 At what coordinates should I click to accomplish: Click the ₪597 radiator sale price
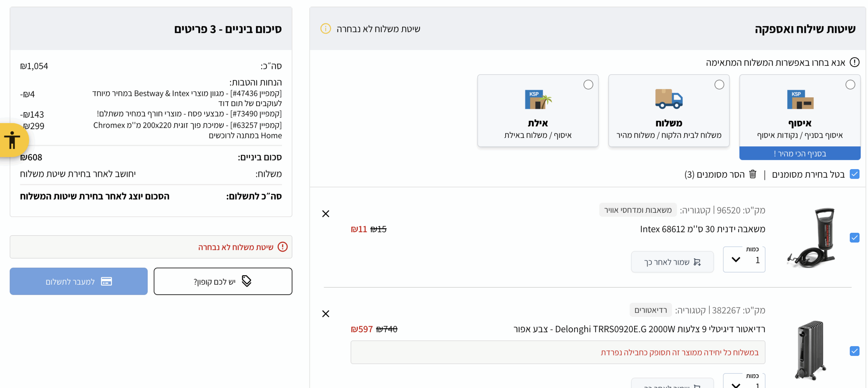tap(361, 329)
